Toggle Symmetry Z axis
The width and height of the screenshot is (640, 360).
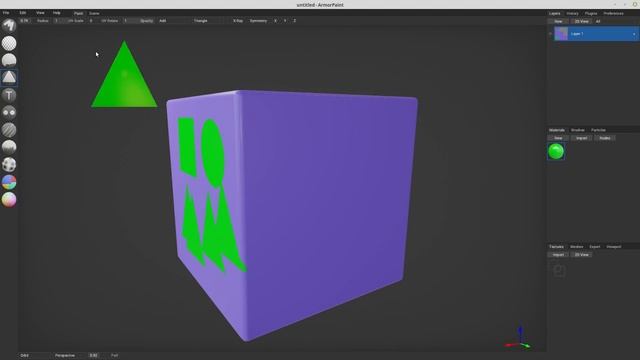coord(294,20)
